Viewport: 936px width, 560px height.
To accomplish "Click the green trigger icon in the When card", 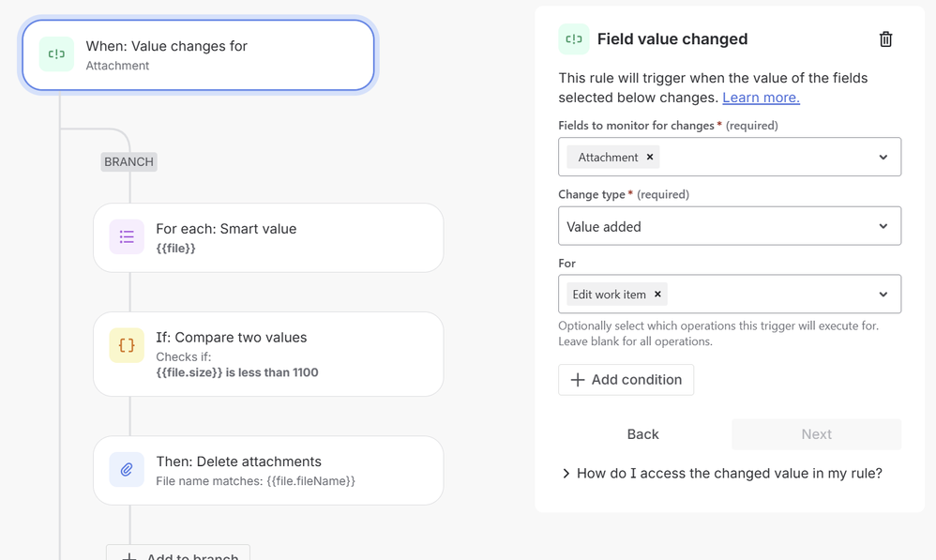I will [56, 54].
